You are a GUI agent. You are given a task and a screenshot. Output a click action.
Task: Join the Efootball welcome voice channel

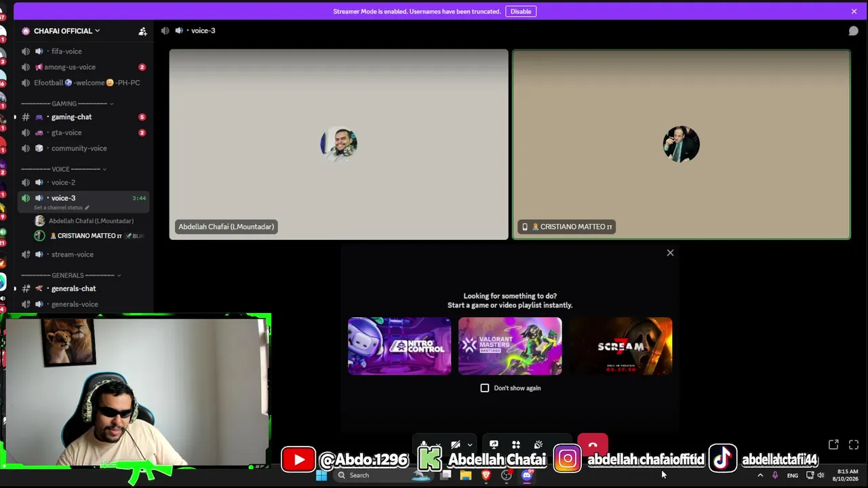click(83, 83)
